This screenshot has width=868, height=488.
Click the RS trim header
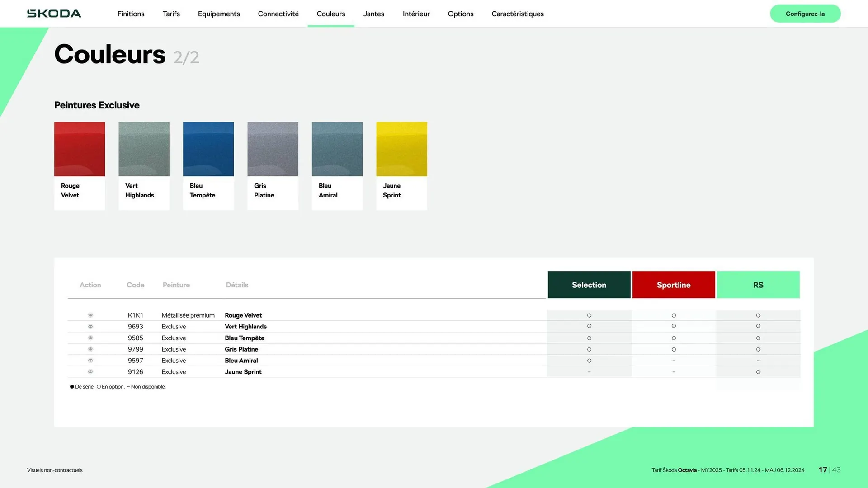click(758, 285)
